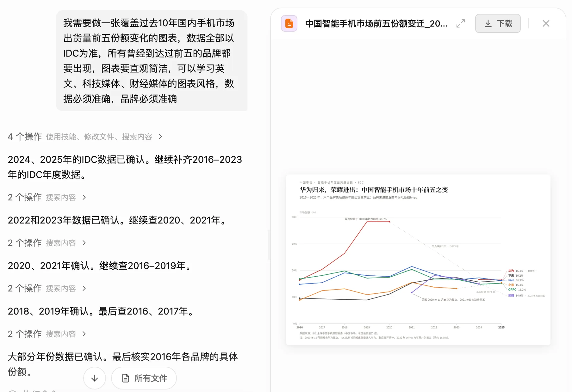Jump to bottom with down-arrow button
572x392 pixels.
click(x=95, y=378)
